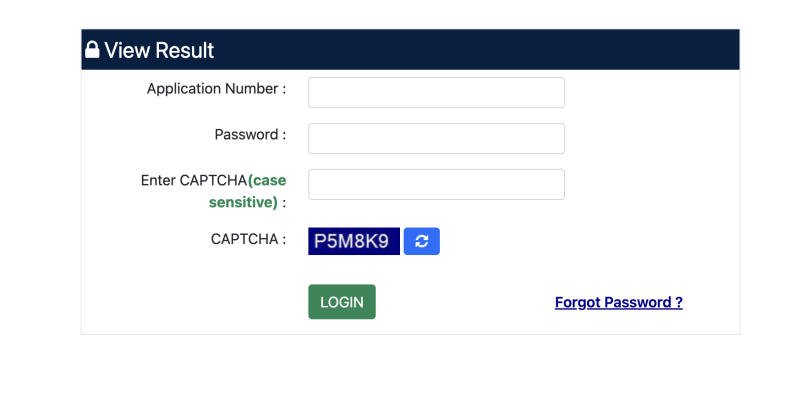Click the Password label text
The width and height of the screenshot is (800, 400).
coord(250,134)
